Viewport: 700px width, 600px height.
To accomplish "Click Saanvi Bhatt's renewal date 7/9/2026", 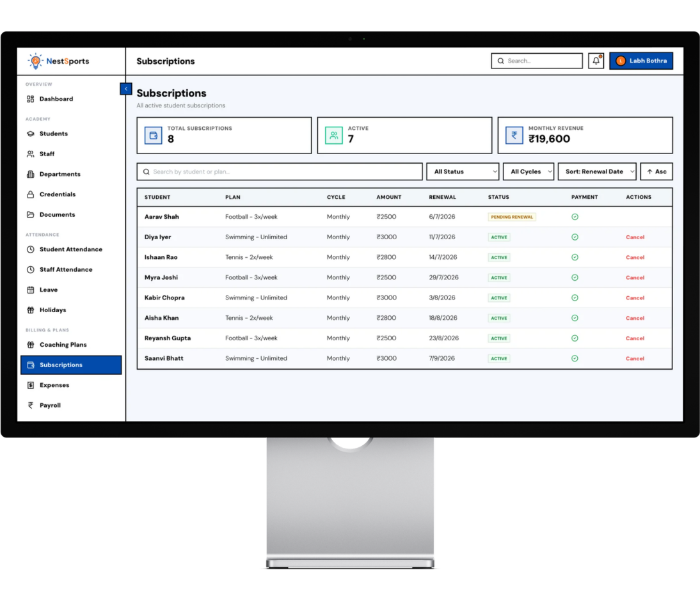I will (442, 358).
